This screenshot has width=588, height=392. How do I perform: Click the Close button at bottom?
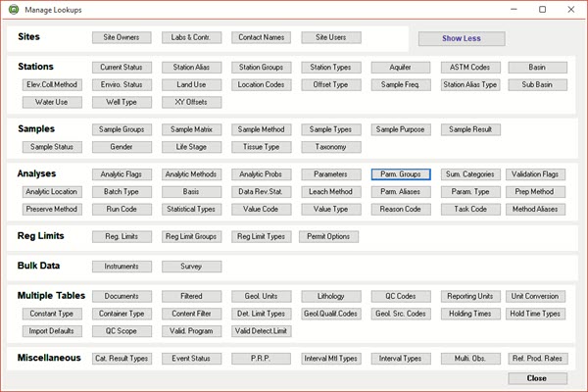537,378
